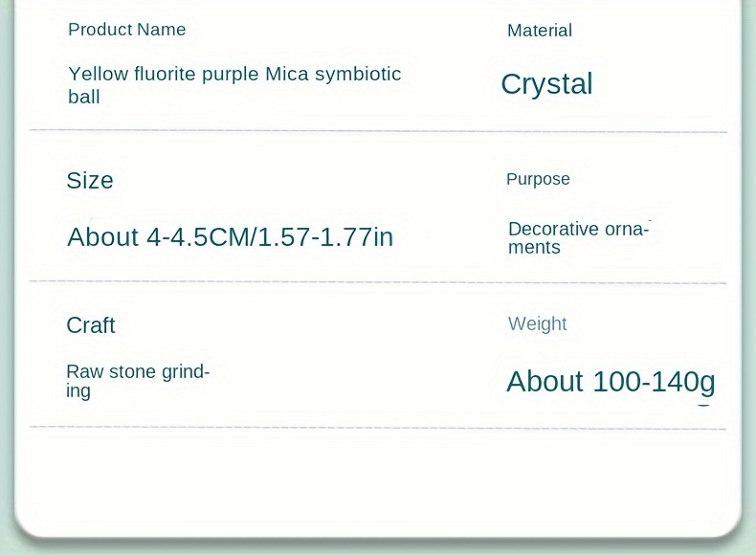The width and height of the screenshot is (756, 556).
Task: Click the Craft label
Action: (91, 325)
